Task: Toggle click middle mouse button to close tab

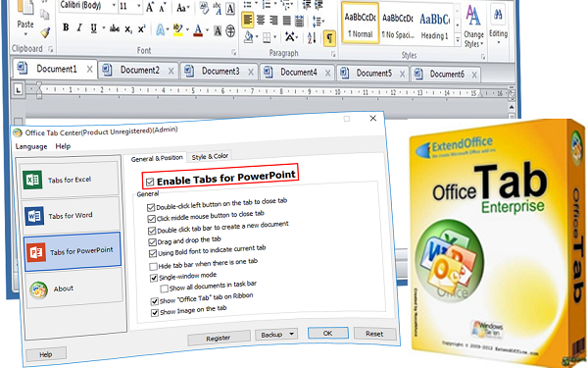Action: pyautogui.click(x=152, y=219)
